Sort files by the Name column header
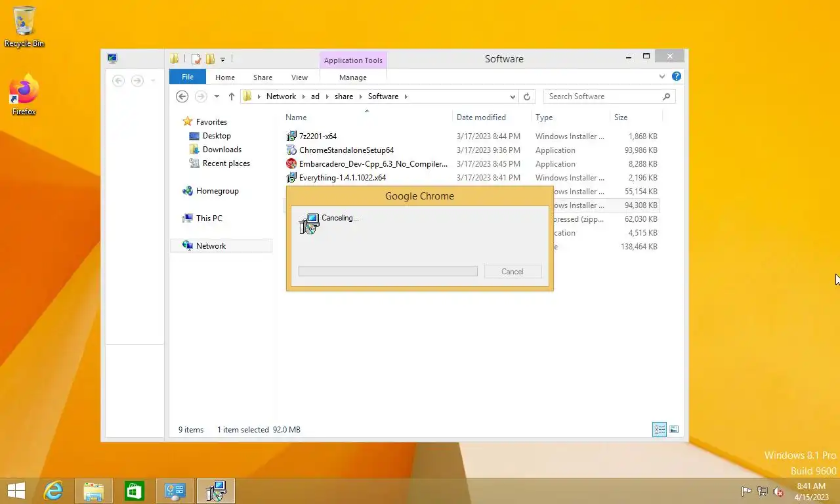This screenshot has height=504, width=840. (296, 117)
